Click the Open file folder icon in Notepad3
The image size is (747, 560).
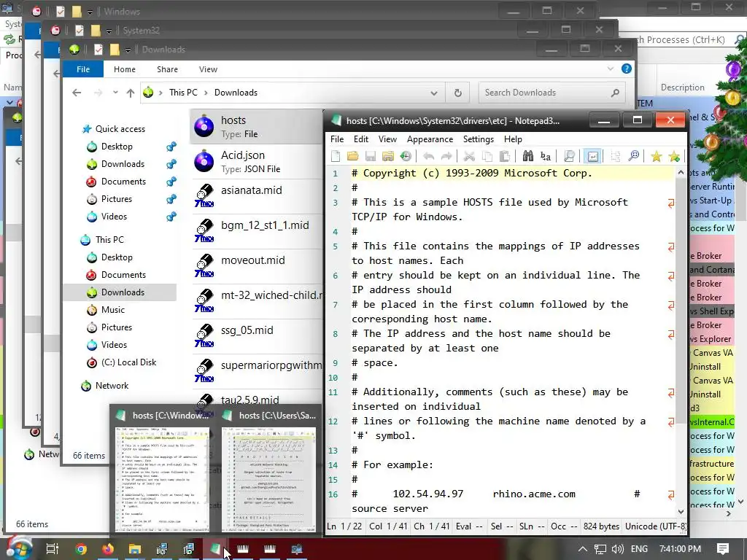coord(352,156)
